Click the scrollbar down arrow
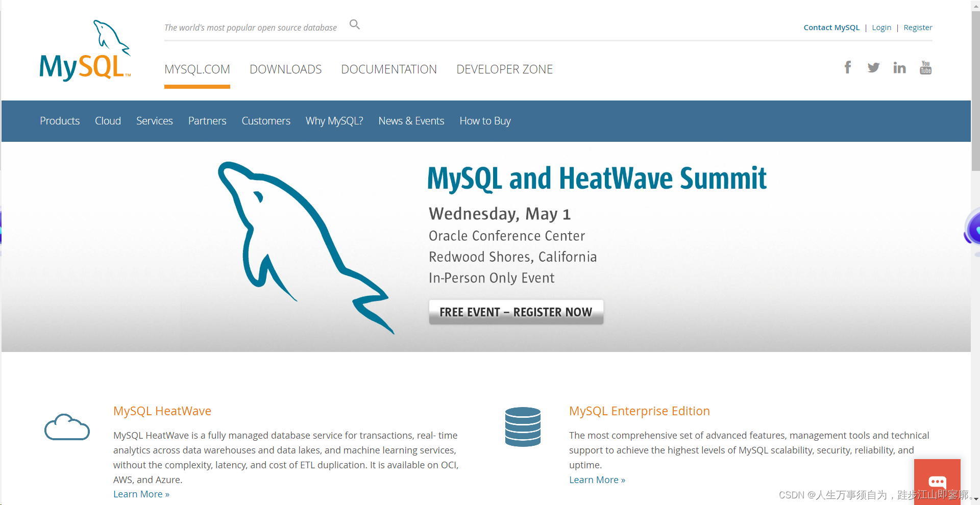Screen dimensions: 980x505 tap(975, 499)
